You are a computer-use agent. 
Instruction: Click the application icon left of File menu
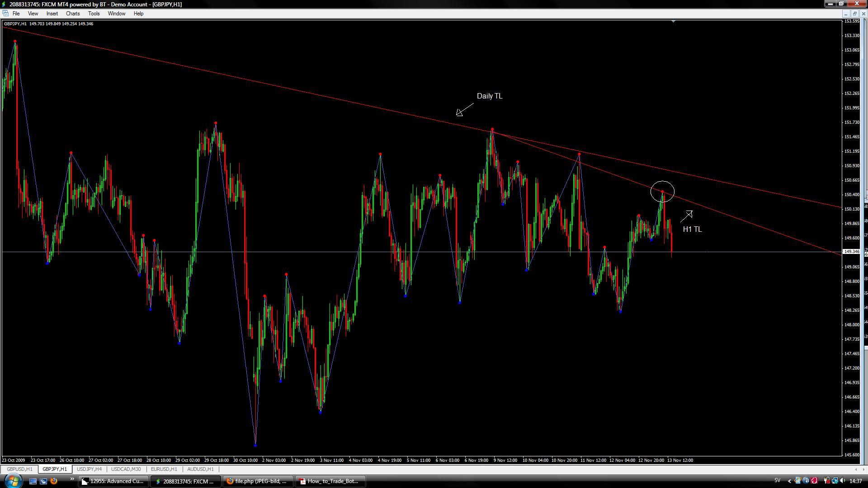point(5,14)
